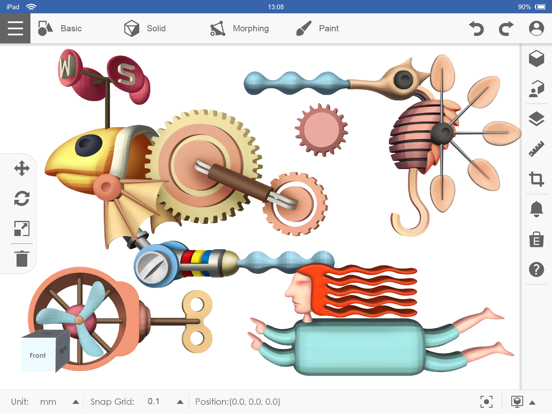Expand the Snap Grid dropdown arrow
The height and width of the screenshot is (414, 552).
tap(180, 402)
